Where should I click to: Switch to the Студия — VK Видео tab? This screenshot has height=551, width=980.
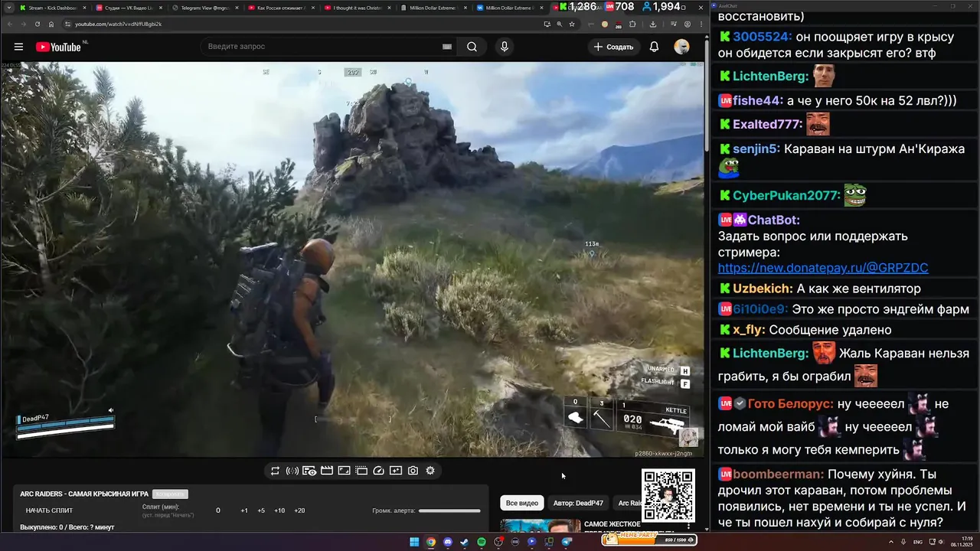coord(128,8)
